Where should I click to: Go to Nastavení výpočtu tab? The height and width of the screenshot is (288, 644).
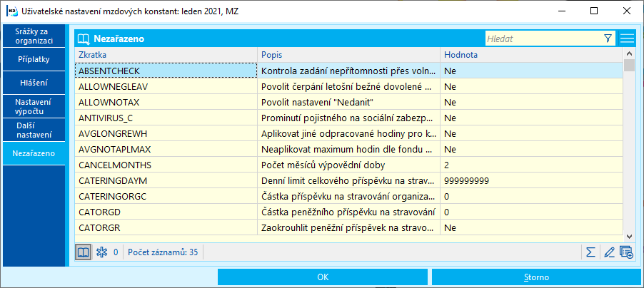click(34, 106)
